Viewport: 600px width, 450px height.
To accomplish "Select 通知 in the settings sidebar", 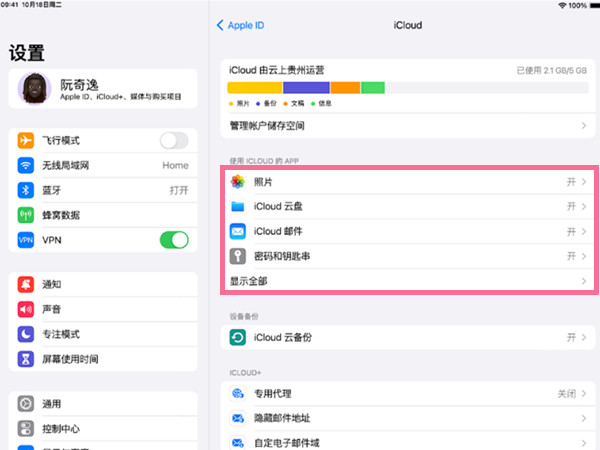I will pos(52,285).
